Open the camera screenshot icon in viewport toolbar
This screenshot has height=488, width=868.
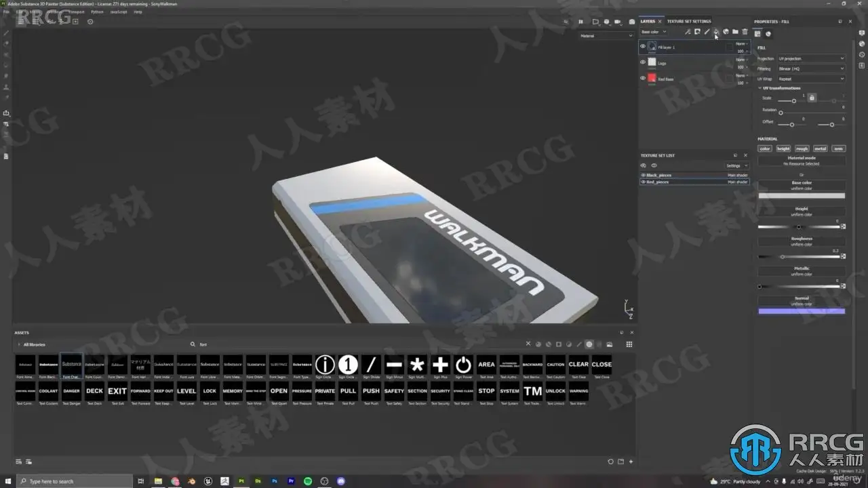click(631, 22)
